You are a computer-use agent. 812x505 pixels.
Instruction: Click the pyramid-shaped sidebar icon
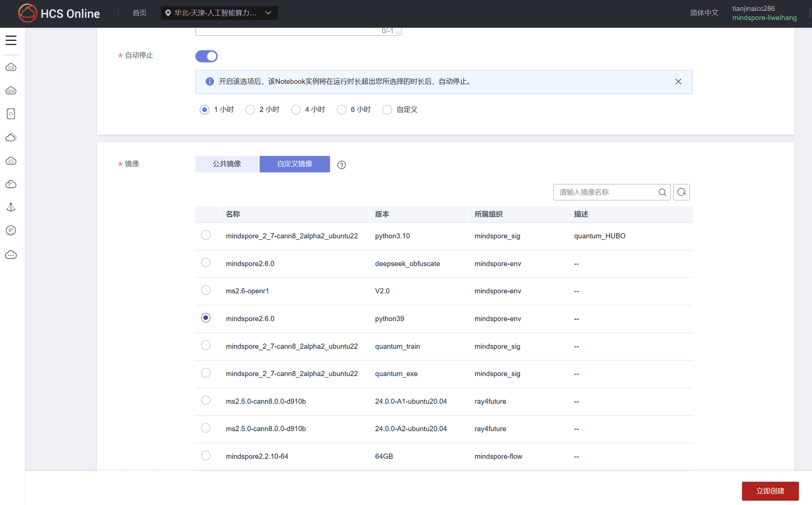(x=11, y=208)
